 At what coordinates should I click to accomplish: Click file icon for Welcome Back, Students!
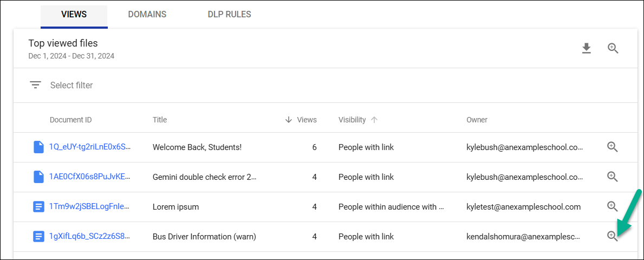pos(38,147)
